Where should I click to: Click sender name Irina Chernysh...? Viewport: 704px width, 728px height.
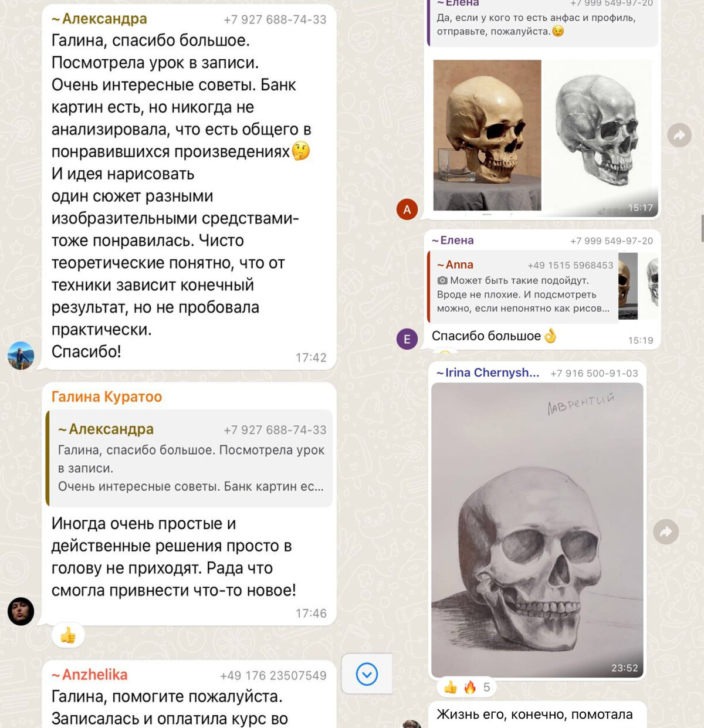pos(488,373)
